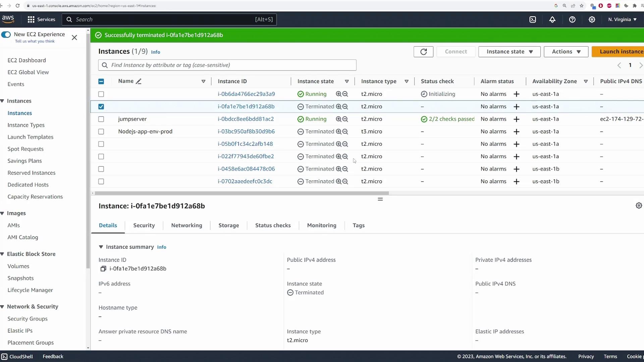Sort by Instance state column arrow
The image size is (644, 362).
(347, 81)
